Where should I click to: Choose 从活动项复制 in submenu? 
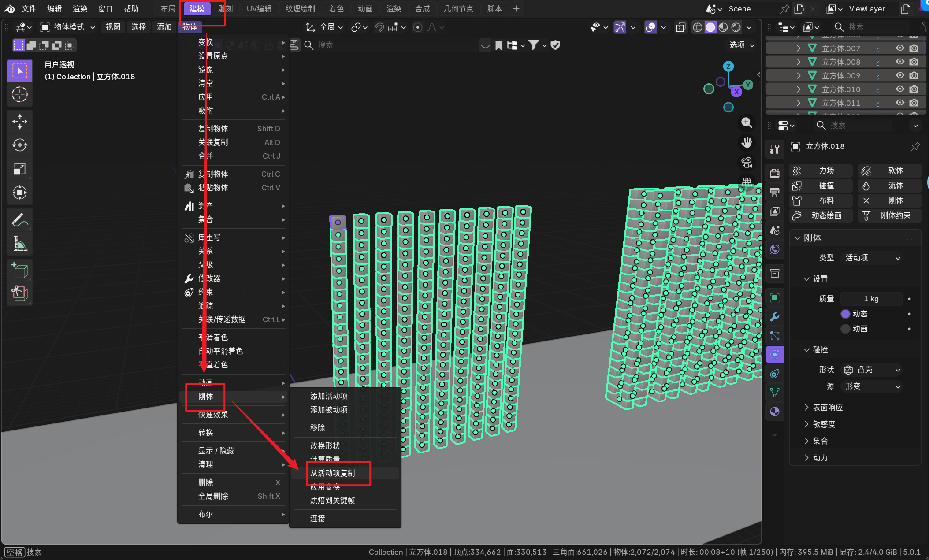(x=333, y=473)
